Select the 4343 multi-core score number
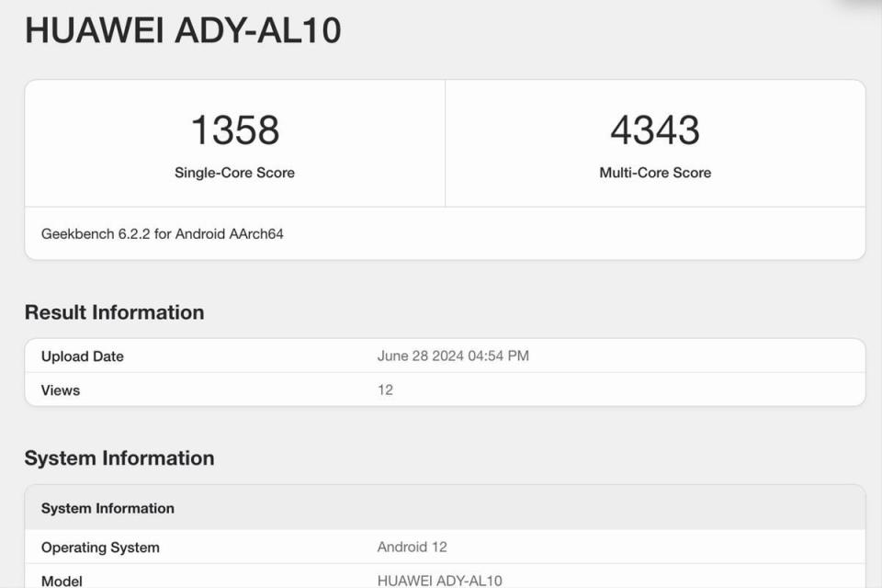The image size is (882, 588). tap(655, 130)
